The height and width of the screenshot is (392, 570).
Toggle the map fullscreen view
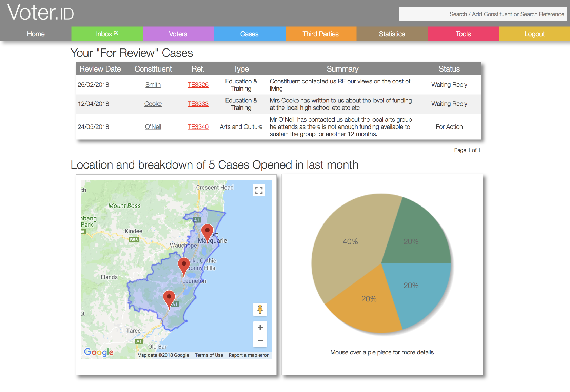(259, 191)
